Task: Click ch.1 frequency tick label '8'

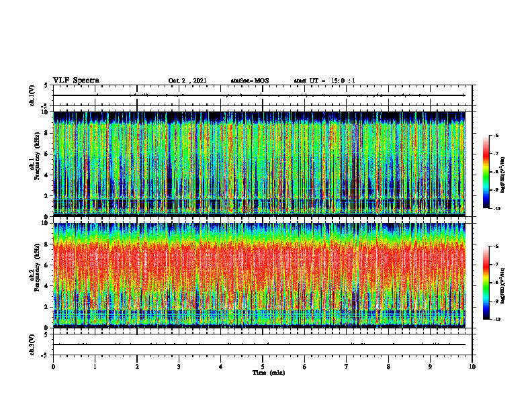Action: 47,133
